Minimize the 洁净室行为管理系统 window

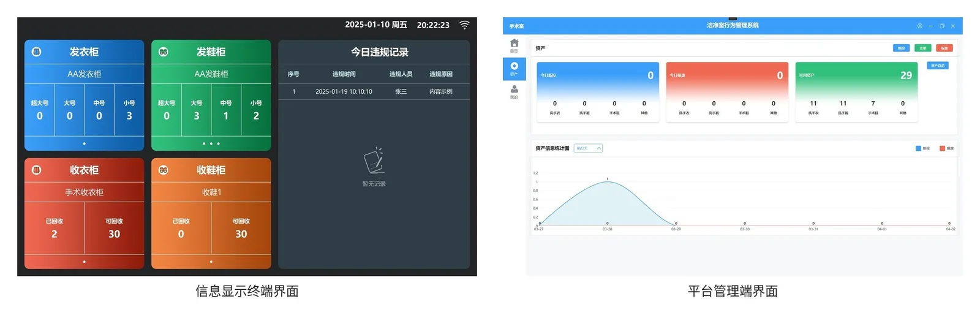click(x=930, y=26)
